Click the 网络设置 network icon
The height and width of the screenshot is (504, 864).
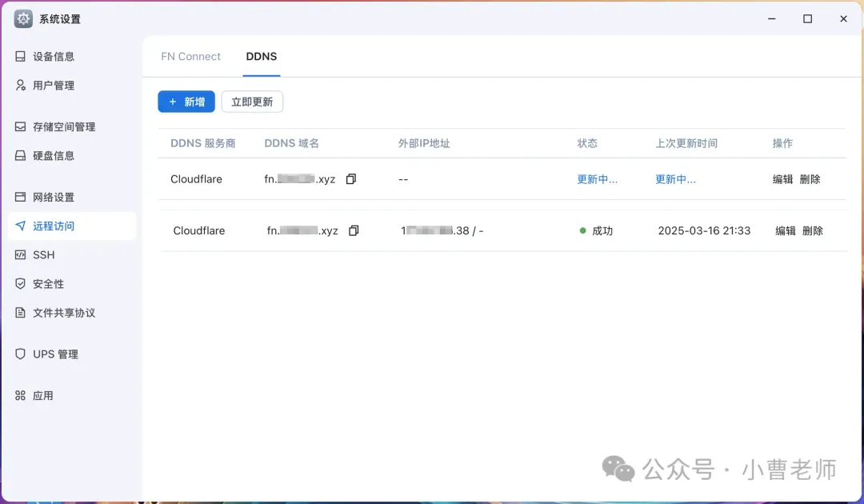click(21, 198)
